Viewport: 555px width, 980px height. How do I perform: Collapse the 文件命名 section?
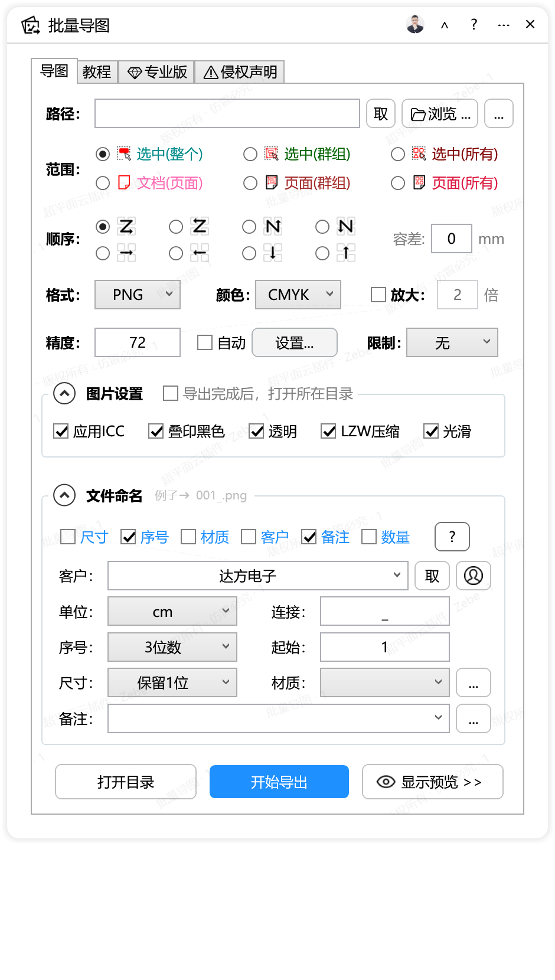point(64,495)
